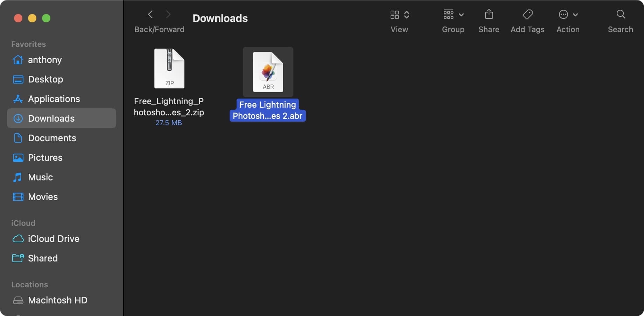Open iCloud Drive in sidebar
The width and height of the screenshot is (644, 316).
click(x=54, y=239)
